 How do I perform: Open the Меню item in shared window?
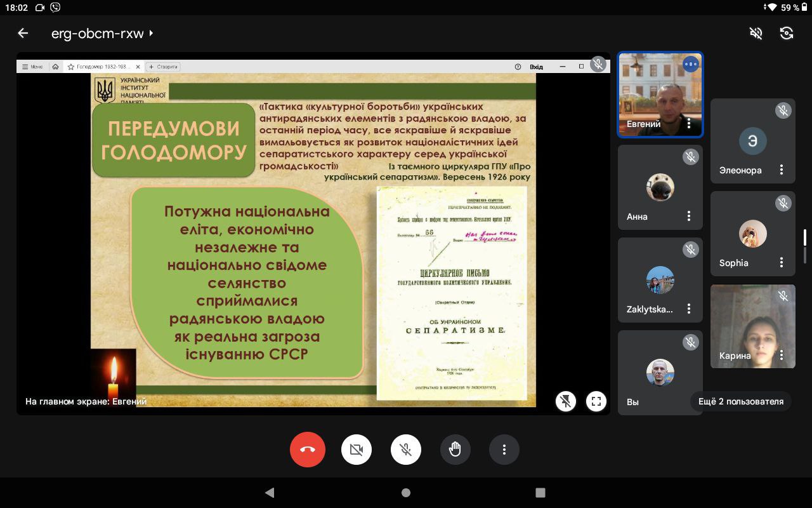pyautogui.click(x=33, y=67)
